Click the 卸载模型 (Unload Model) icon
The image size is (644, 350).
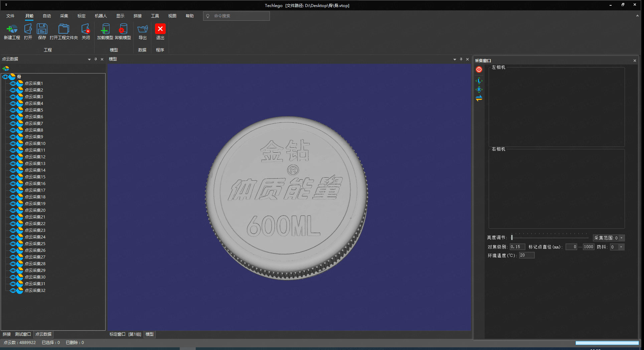[123, 29]
